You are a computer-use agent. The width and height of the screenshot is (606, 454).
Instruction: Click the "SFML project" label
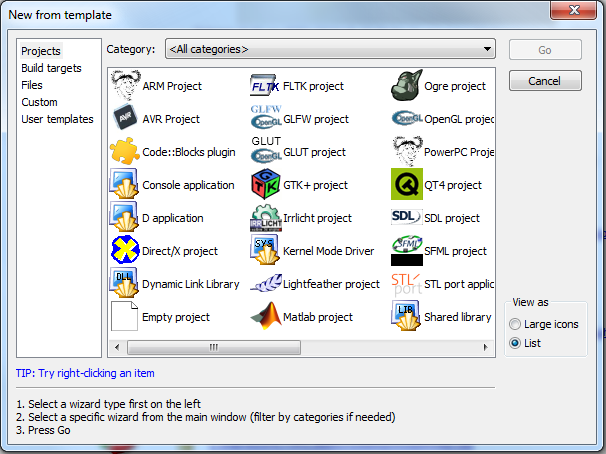(455, 251)
